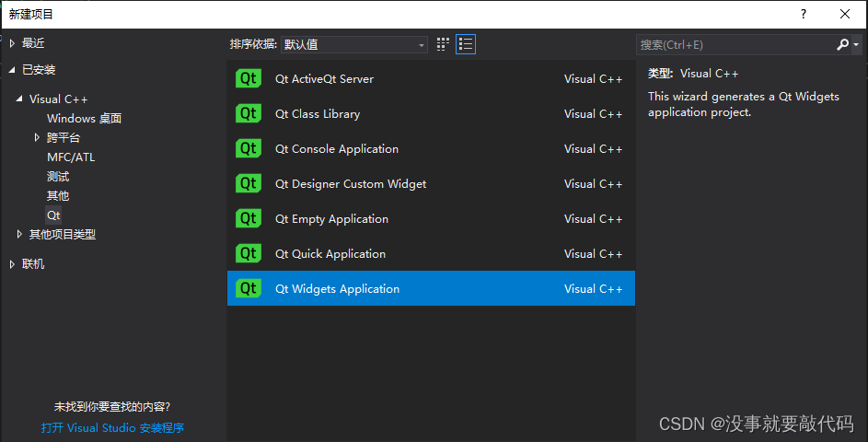This screenshot has width=868, height=442.
Task: Select Qt Empty Application template name
Action: point(331,218)
